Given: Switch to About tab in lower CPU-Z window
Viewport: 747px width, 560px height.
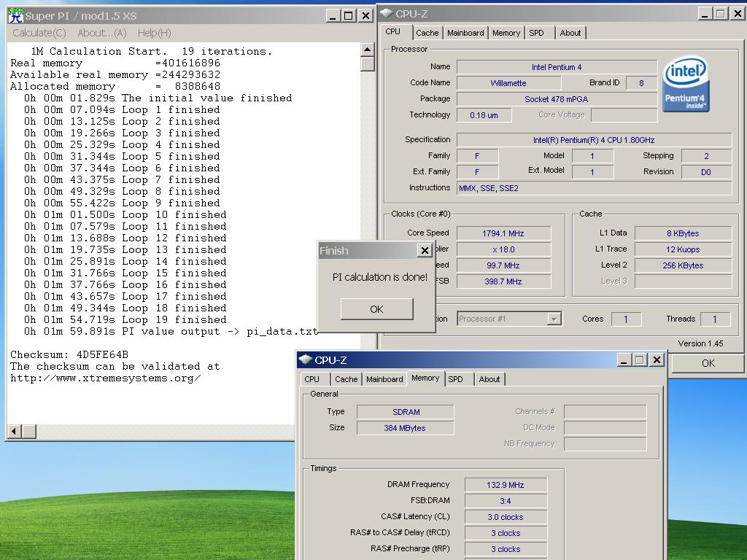Looking at the screenshot, I should [489, 379].
